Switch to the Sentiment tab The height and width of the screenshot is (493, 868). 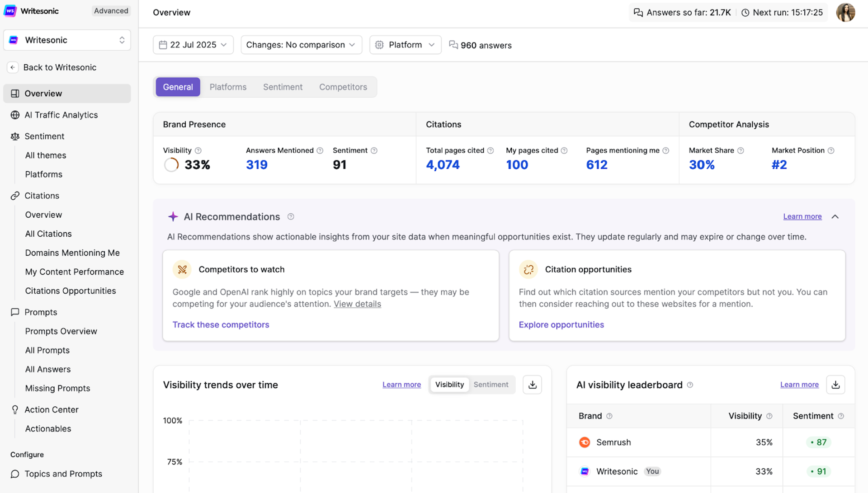click(283, 87)
